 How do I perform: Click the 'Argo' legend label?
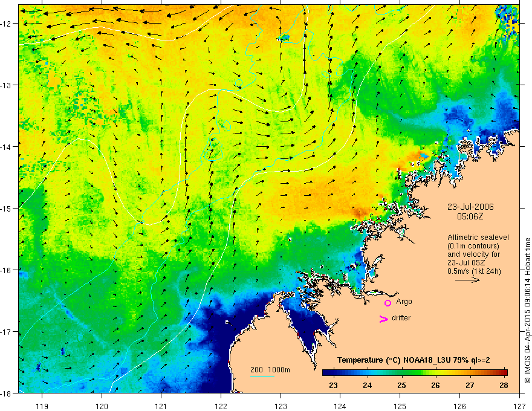click(x=404, y=302)
